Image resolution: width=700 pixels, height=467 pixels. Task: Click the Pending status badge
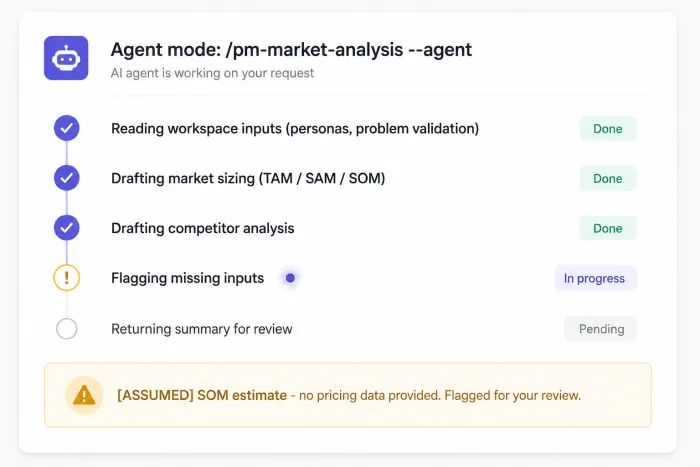(600, 329)
